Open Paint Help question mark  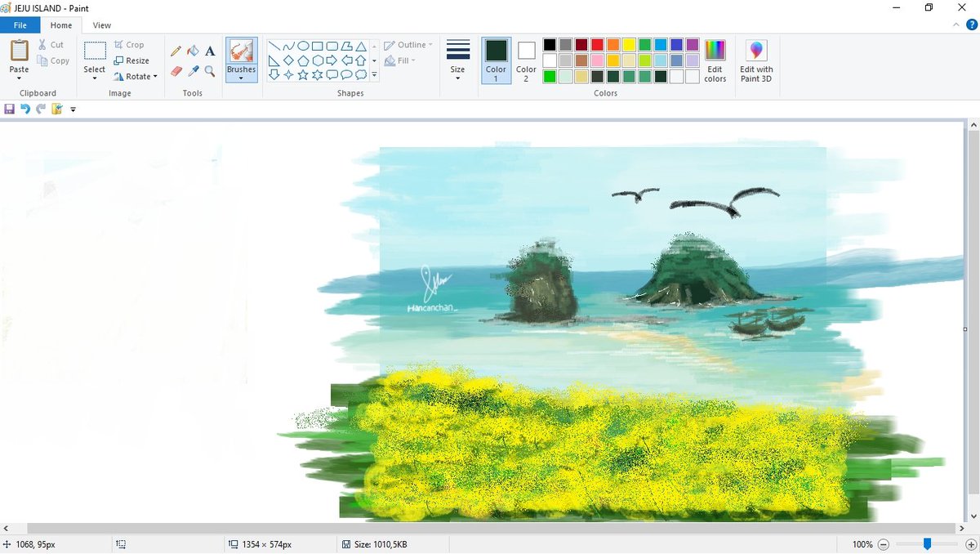971,25
